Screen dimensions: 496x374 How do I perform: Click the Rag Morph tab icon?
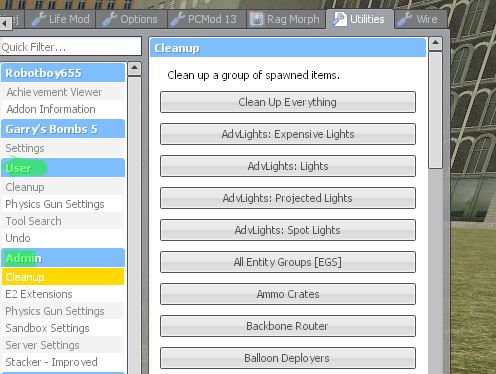coord(257,19)
